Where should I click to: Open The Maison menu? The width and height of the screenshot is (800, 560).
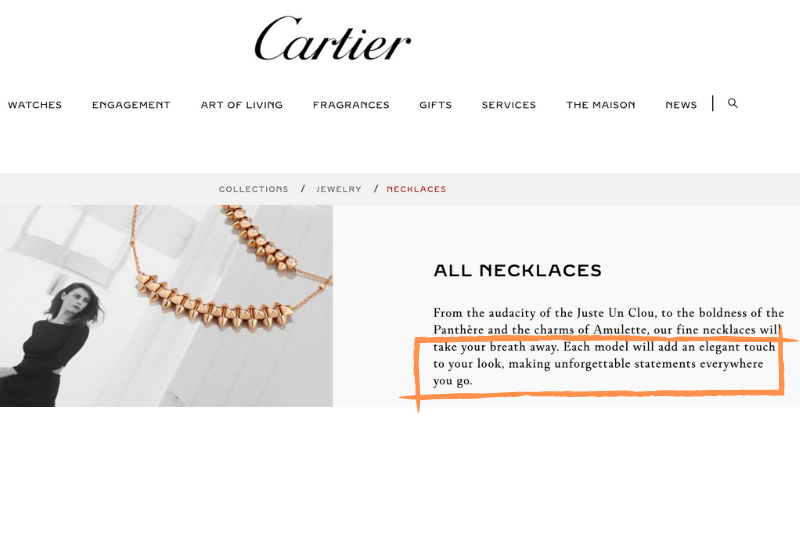pyautogui.click(x=601, y=105)
